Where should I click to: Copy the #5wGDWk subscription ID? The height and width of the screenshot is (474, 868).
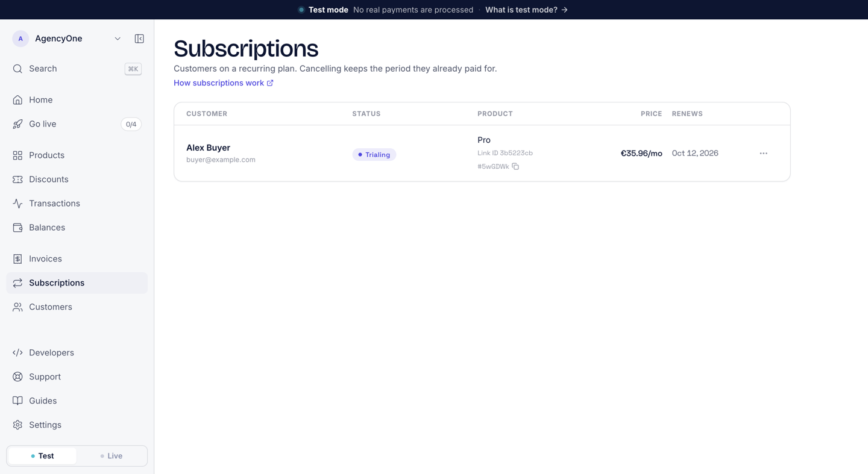[515, 166]
